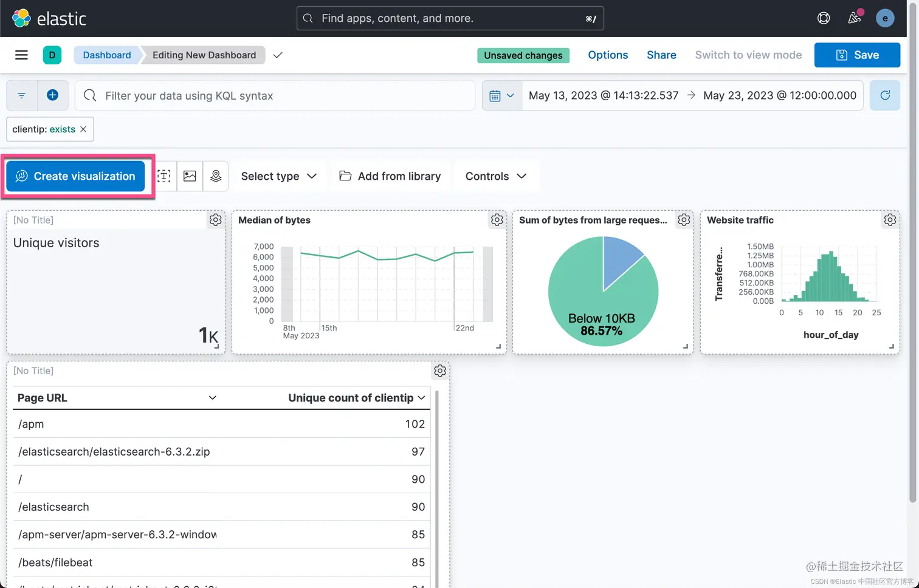Click the Unique visitors metric title
919x588 pixels.
(56, 243)
